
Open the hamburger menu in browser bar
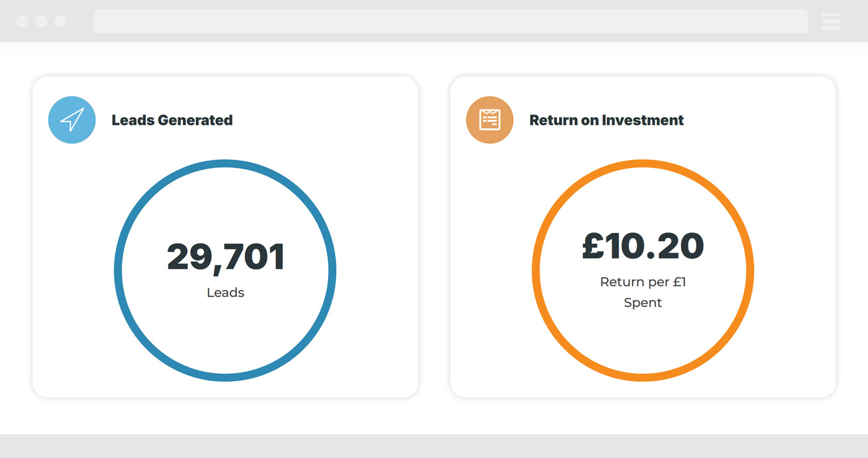[x=831, y=21]
